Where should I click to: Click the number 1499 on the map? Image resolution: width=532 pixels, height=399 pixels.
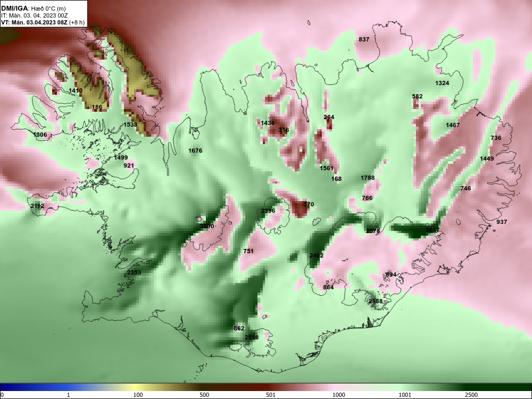(121, 157)
